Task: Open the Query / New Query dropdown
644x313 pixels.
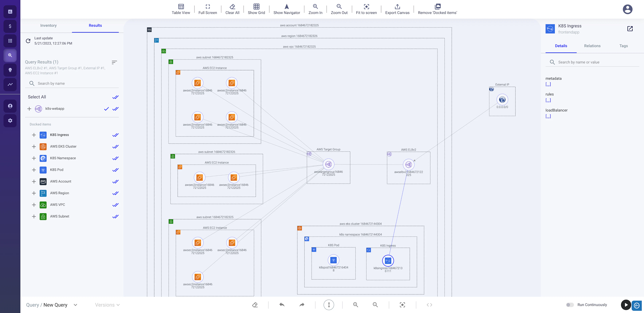Action: 75,305
